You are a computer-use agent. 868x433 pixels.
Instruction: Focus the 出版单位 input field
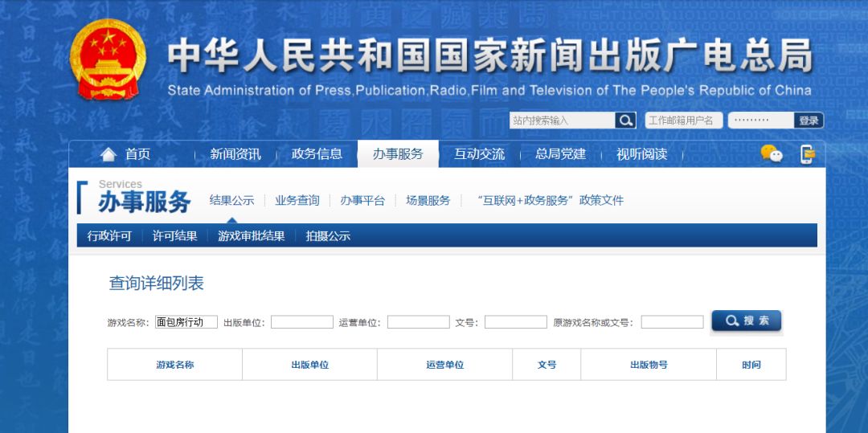click(302, 322)
